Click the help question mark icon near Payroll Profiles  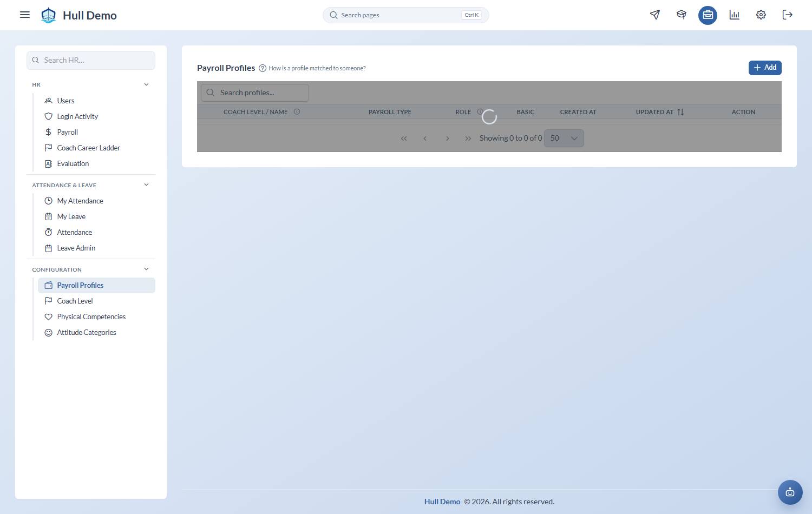263,68
